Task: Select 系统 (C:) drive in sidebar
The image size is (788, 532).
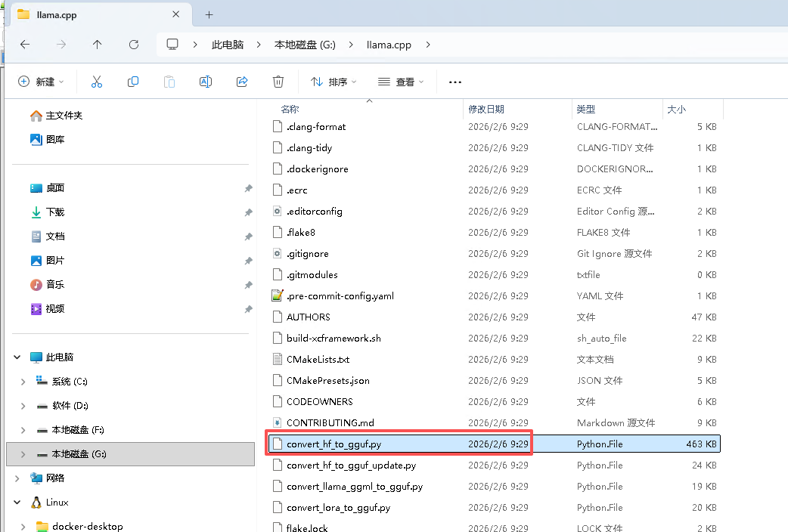Action: pos(62,382)
